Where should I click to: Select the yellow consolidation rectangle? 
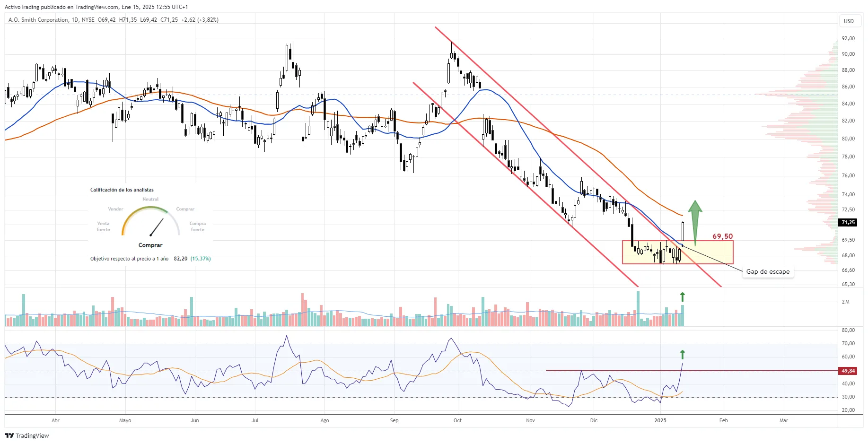pyautogui.click(x=678, y=252)
